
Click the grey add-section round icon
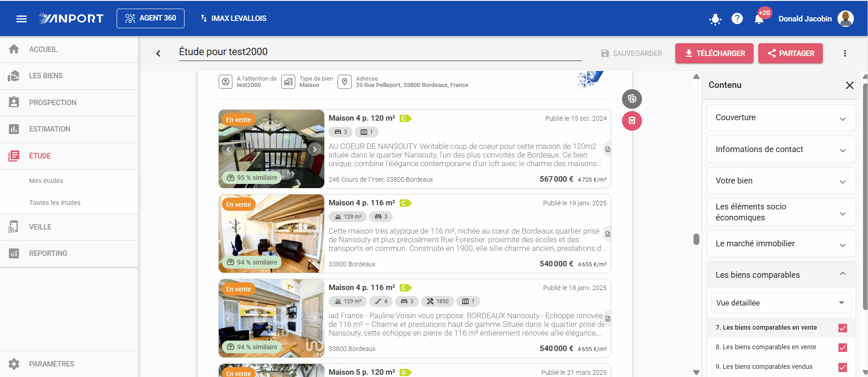632,99
